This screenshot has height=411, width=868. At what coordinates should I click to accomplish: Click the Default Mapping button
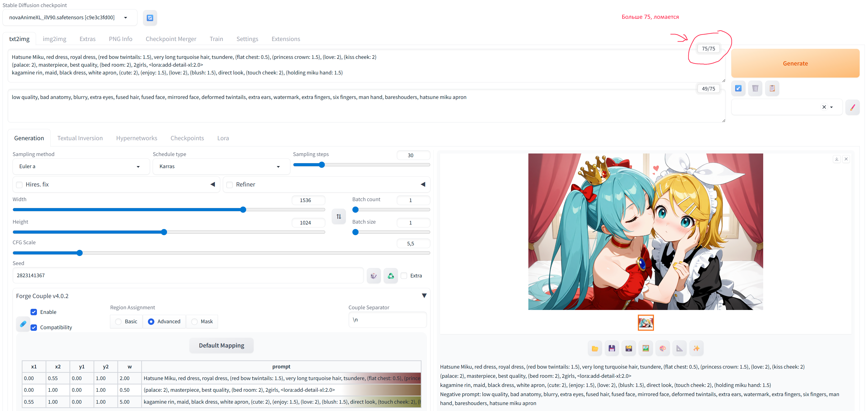221,345
